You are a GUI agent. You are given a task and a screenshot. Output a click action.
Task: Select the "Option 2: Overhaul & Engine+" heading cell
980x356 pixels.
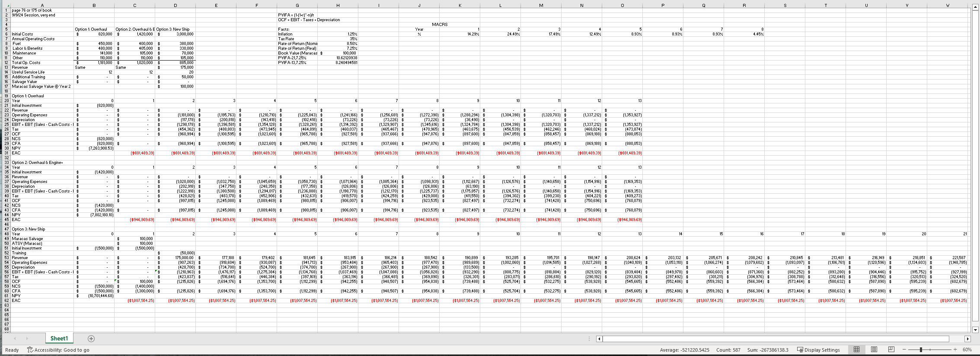tap(42, 163)
